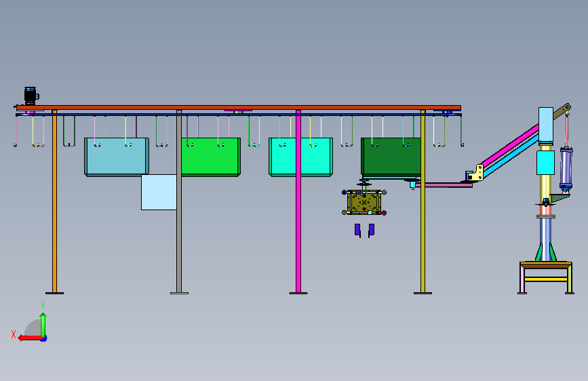
Task: Click the right green gusset at column base
Action: tap(552, 252)
